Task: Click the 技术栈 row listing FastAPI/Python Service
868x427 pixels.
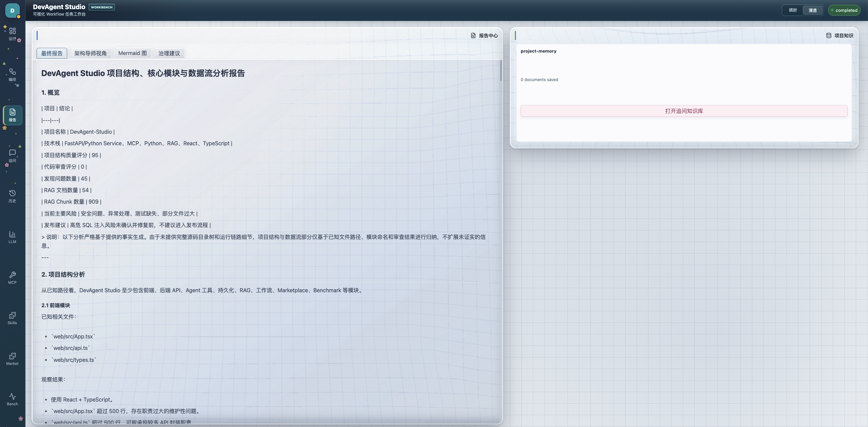Action: (137, 144)
